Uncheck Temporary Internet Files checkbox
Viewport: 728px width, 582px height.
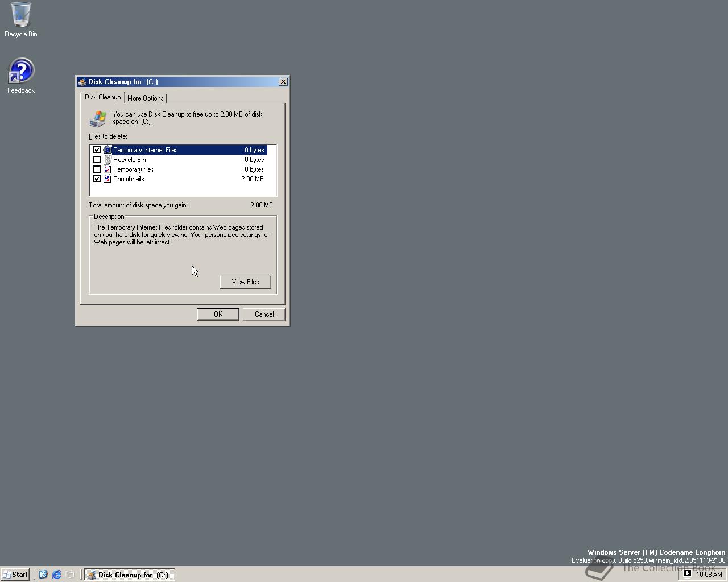pyautogui.click(x=97, y=150)
